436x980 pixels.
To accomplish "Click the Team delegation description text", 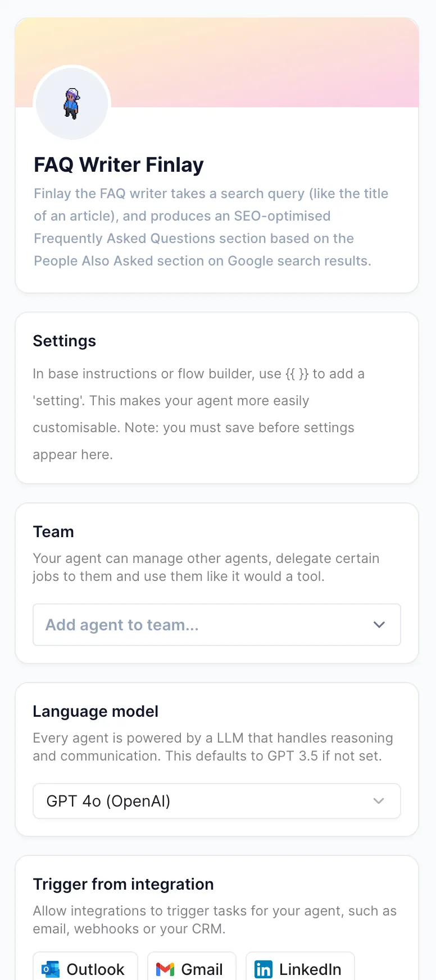I will [x=206, y=567].
